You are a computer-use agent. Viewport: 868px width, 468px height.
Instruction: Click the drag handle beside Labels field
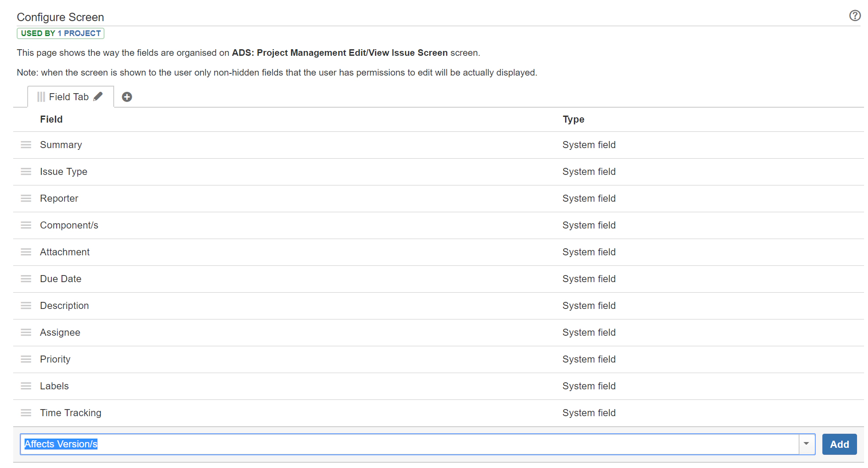26,386
